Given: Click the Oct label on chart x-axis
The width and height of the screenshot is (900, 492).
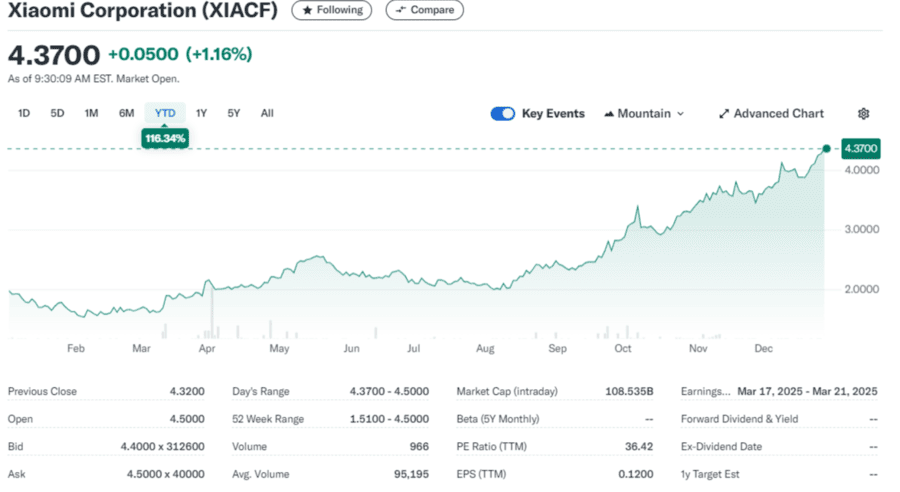Looking at the screenshot, I should click(623, 348).
